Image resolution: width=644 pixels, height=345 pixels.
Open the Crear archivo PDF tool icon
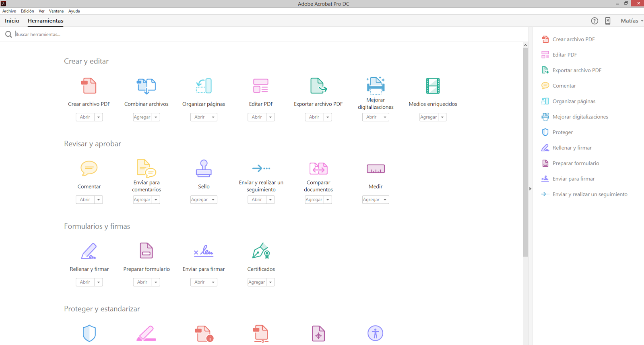click(89, 86)
